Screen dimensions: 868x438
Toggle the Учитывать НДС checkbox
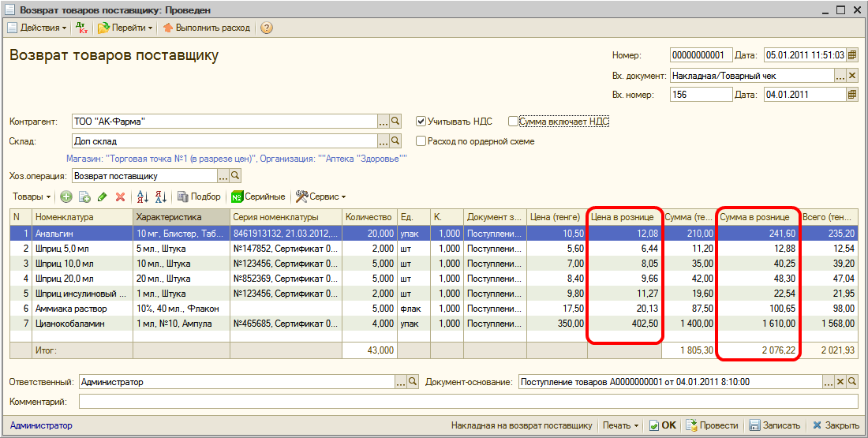[421, 122]
